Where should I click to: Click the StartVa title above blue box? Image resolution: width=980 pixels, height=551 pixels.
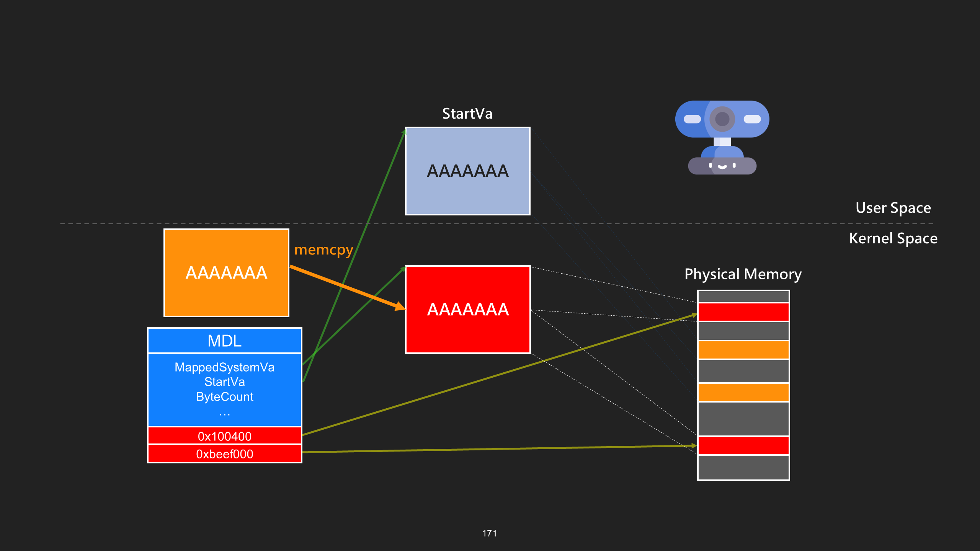tap(467, 114)
